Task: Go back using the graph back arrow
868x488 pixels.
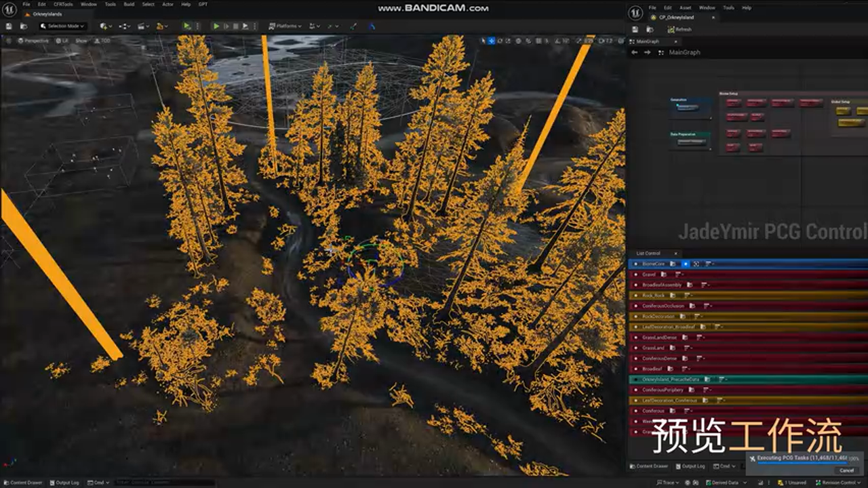Action: pos(634,52)
